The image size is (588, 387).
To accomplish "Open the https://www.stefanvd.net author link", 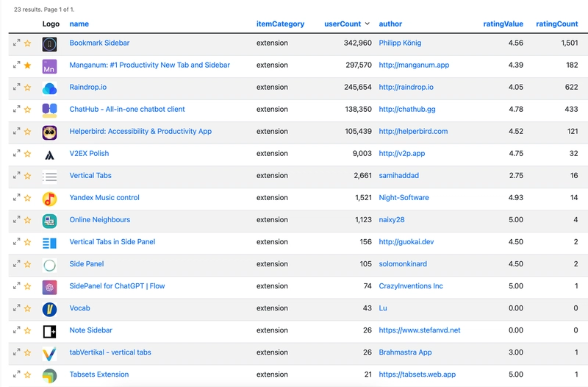I will (x=419, y=330).
